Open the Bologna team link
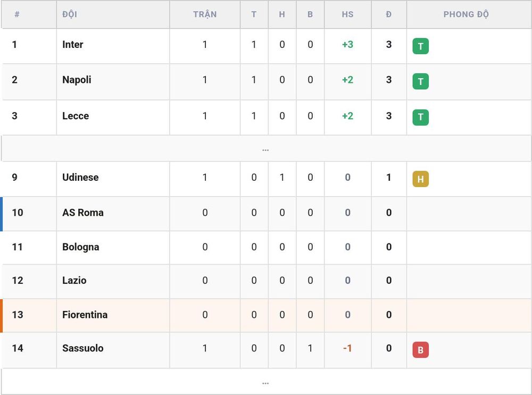Viewport: 532px width, 395px height. [x=80, y=247]
